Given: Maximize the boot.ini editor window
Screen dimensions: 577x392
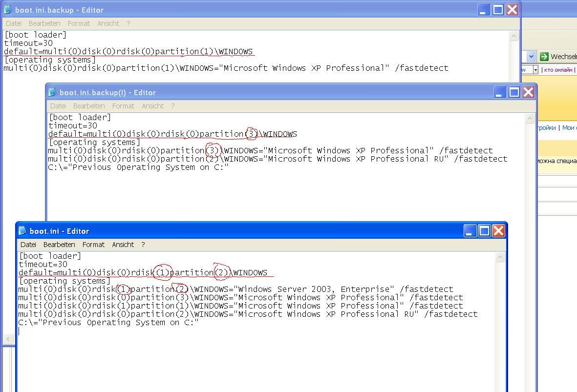Looking at the screenshot, I should tap(484, 231).
